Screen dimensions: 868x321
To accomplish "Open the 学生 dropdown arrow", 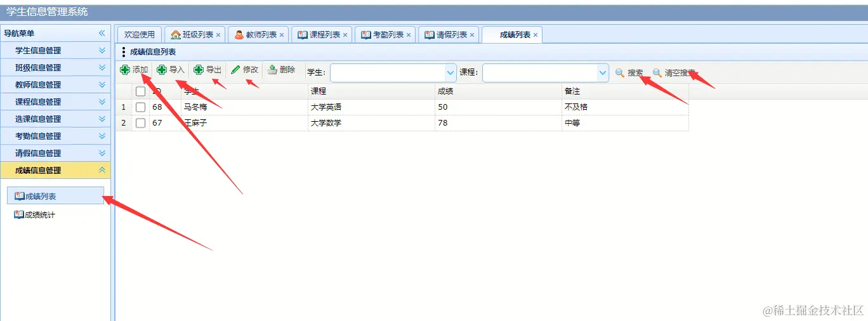I will coord(450,73).
